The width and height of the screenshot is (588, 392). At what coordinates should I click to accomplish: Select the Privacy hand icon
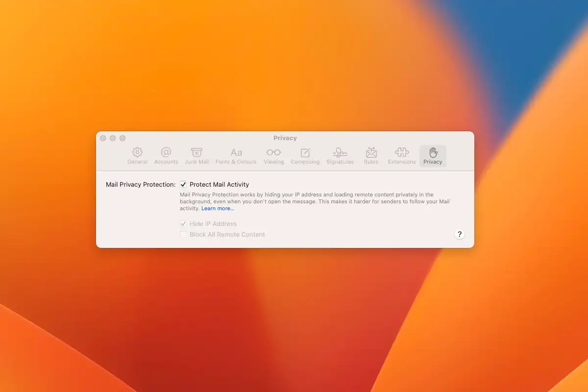433,152
